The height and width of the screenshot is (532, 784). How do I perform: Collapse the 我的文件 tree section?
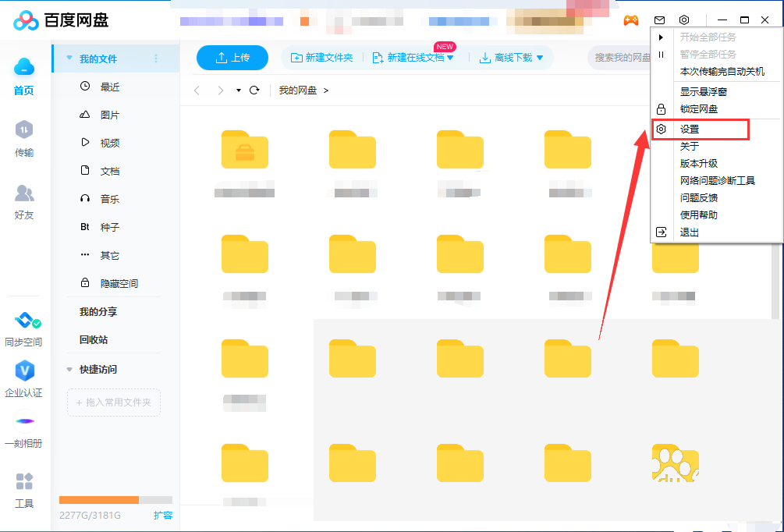pyautogui.click(x=69, y=58)
